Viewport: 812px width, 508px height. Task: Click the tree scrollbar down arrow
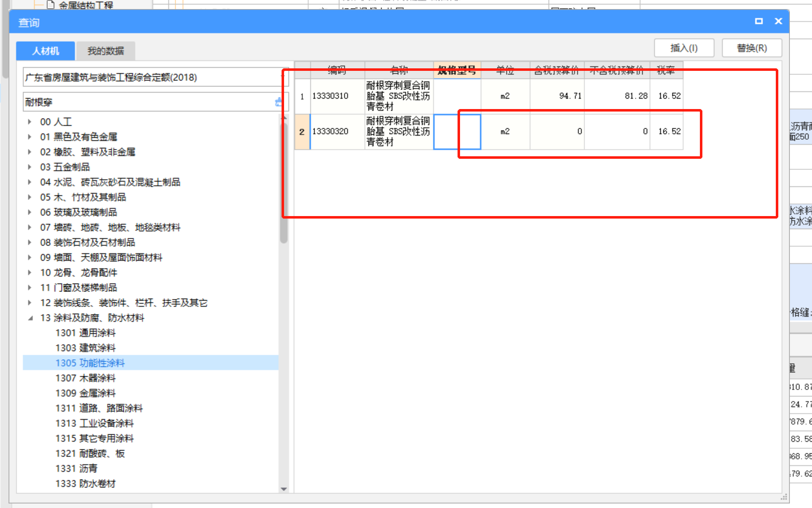coord(284,488)
